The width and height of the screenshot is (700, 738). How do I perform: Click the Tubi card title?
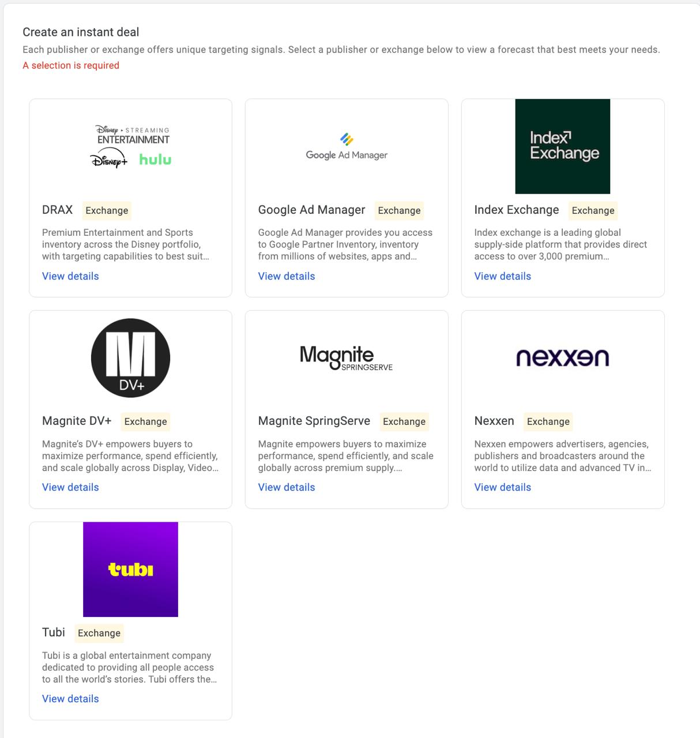click(x=54, y=632)
